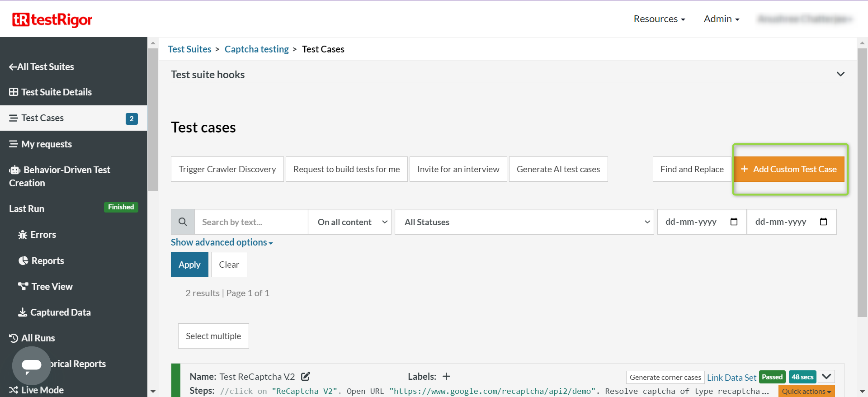Click the testRigor logo
The width and height of the screenshot is (868, 397).
point(52,19)
